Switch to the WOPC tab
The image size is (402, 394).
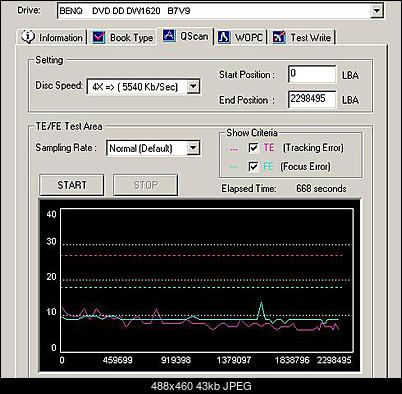click(242, 37)
